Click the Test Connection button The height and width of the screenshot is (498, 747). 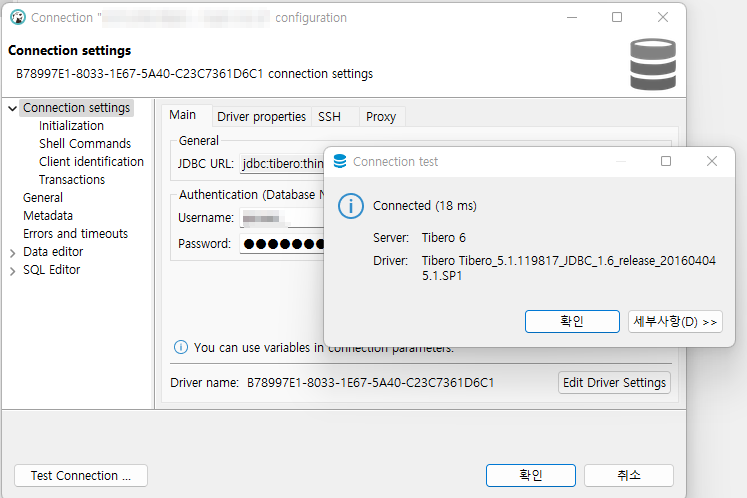tap(81, 476)
